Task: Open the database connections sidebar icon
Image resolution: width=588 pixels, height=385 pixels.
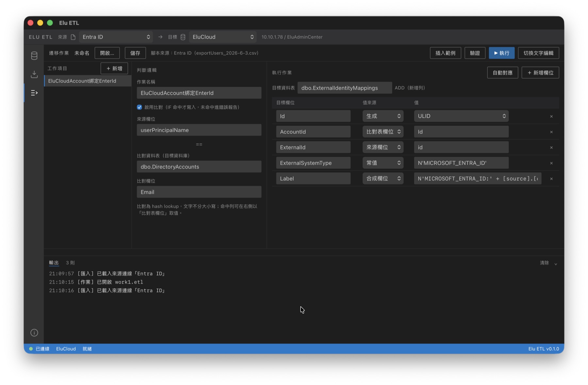Action: pyautogui.click(x=34, y=56)
